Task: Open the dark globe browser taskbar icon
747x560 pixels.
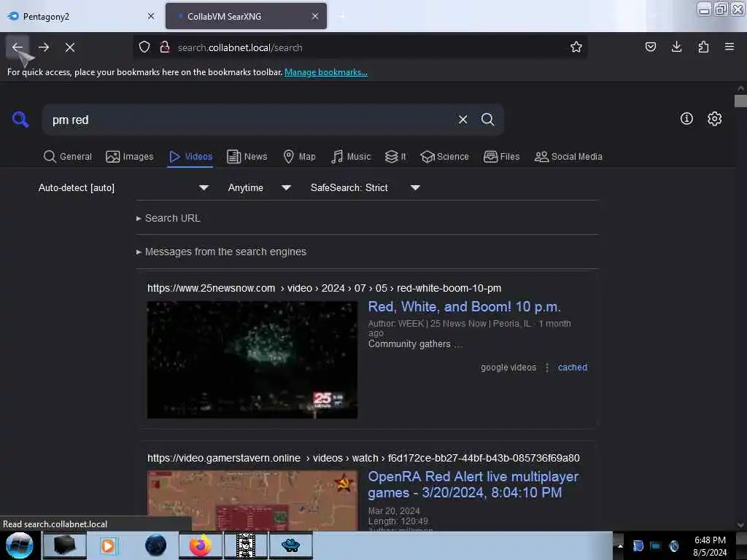Action: coord(155,545)
